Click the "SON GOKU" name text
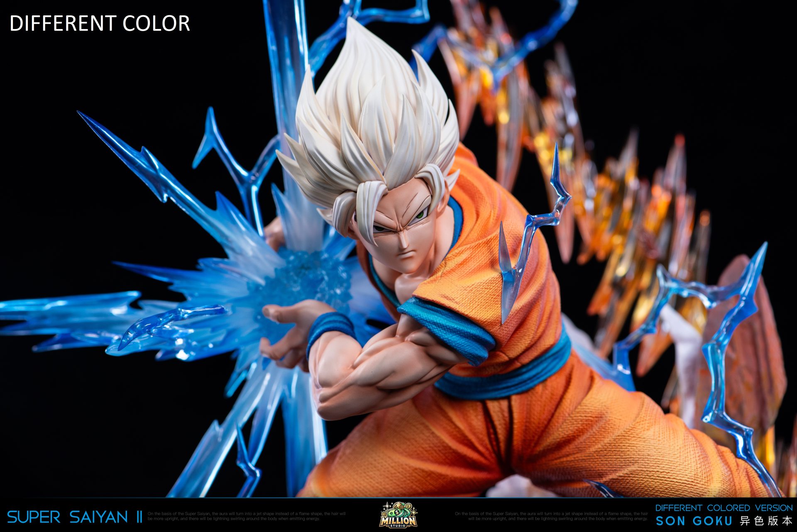The image size is (797, 532). pyautogui.click(x=694, y=521)
